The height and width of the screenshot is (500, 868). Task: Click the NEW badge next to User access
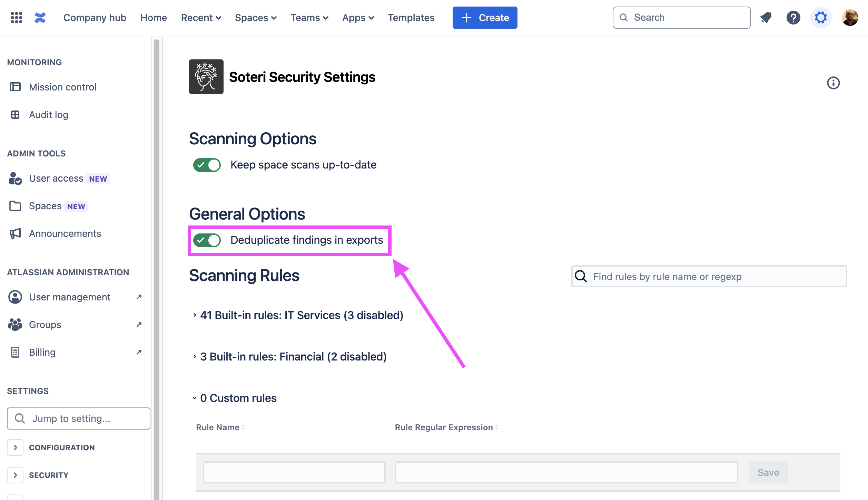pyautogui.click(x=98, y=179)
